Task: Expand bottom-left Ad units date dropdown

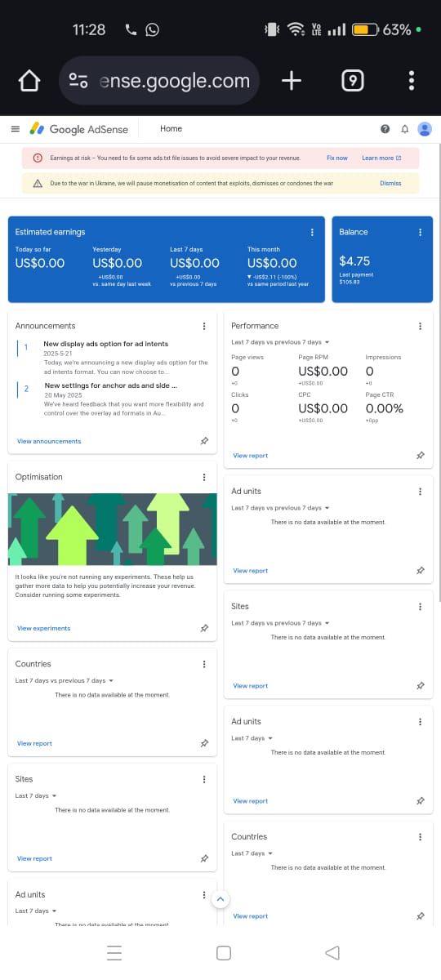Action: tap(36, 911)
